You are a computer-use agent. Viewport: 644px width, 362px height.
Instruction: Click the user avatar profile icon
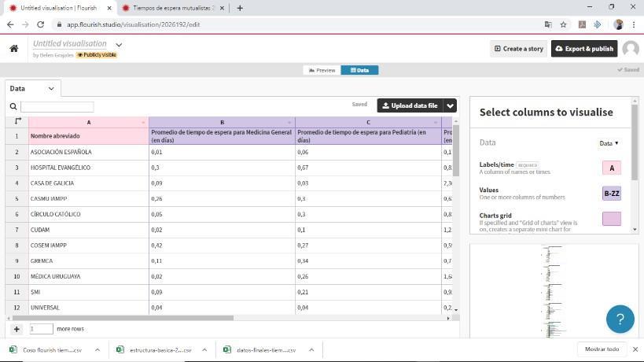[x=631, y=49]
